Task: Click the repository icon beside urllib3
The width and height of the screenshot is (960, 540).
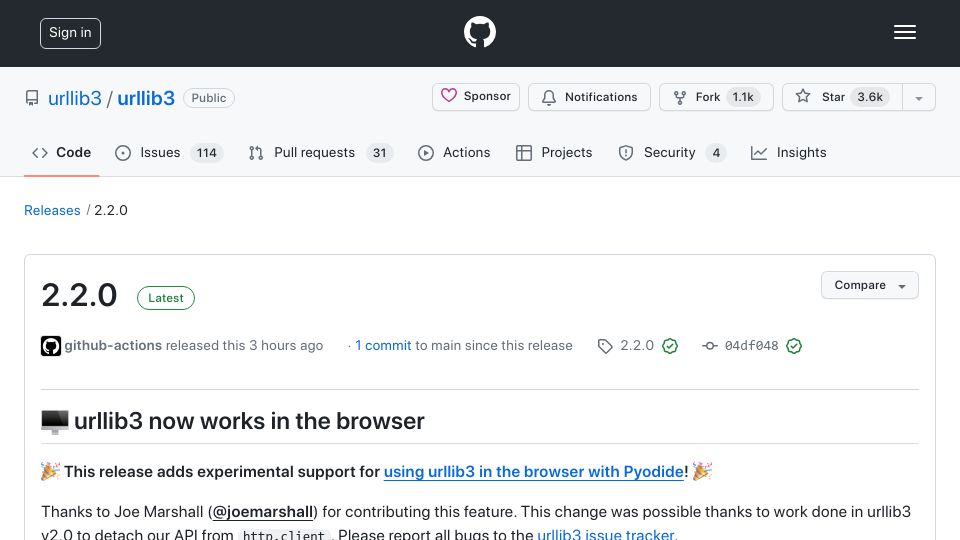Action: (x=32, y=98)
